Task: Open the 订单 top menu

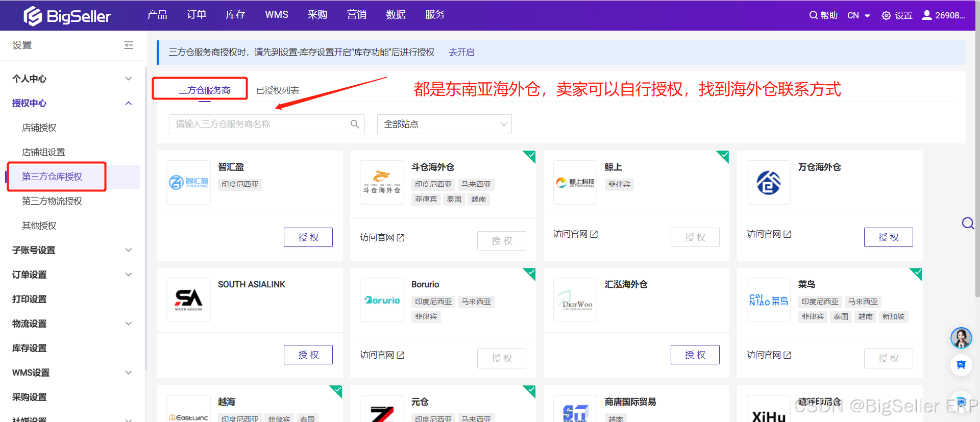Action: coord(197,15)
